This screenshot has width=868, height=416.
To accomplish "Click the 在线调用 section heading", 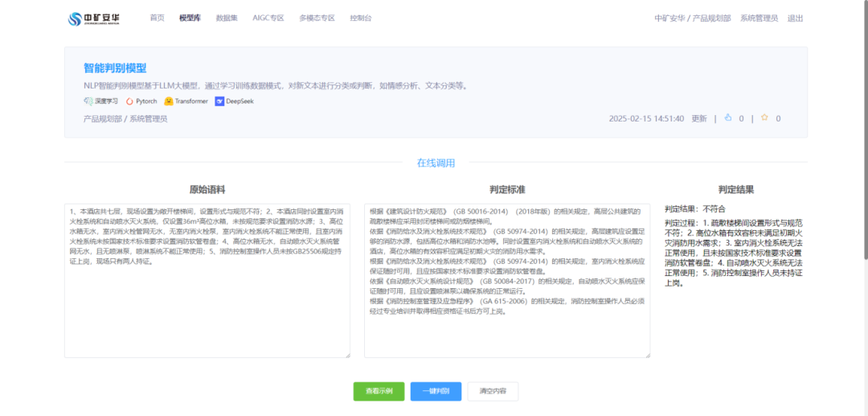I will tap(436, 163).
